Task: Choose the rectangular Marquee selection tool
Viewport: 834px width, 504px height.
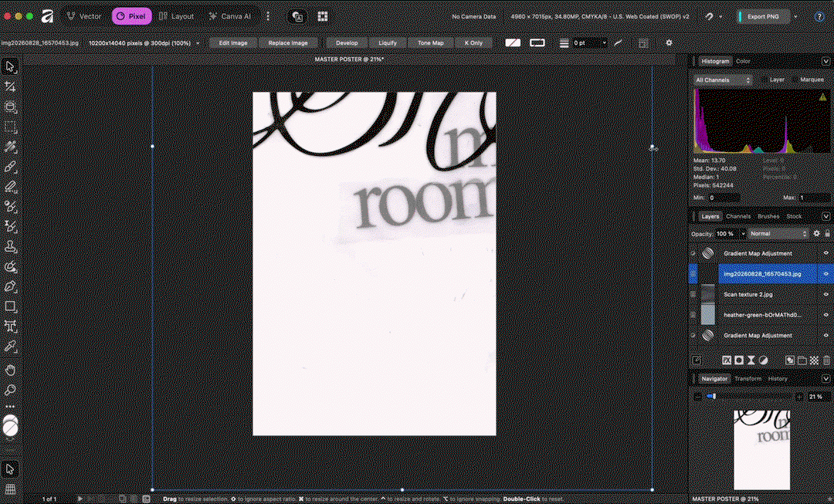Action: (x=9, y=127)
